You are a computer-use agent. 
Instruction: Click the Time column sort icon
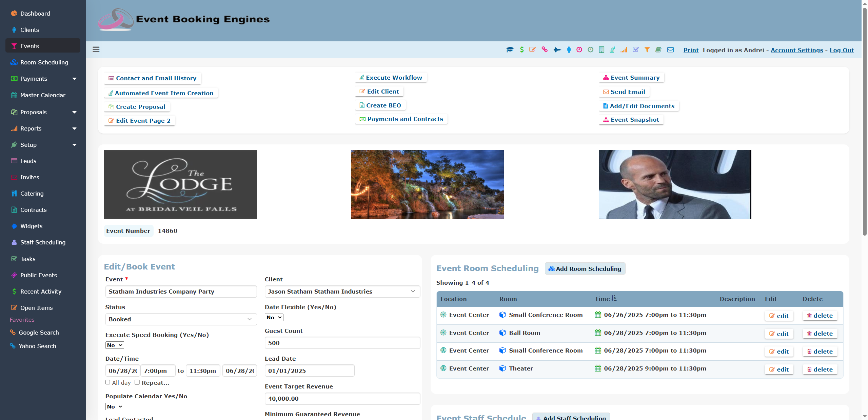(x=614, y=299)
